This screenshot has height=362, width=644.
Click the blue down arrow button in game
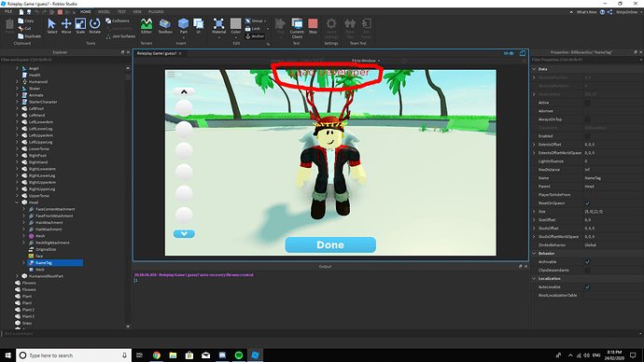[x=184, y=234]
